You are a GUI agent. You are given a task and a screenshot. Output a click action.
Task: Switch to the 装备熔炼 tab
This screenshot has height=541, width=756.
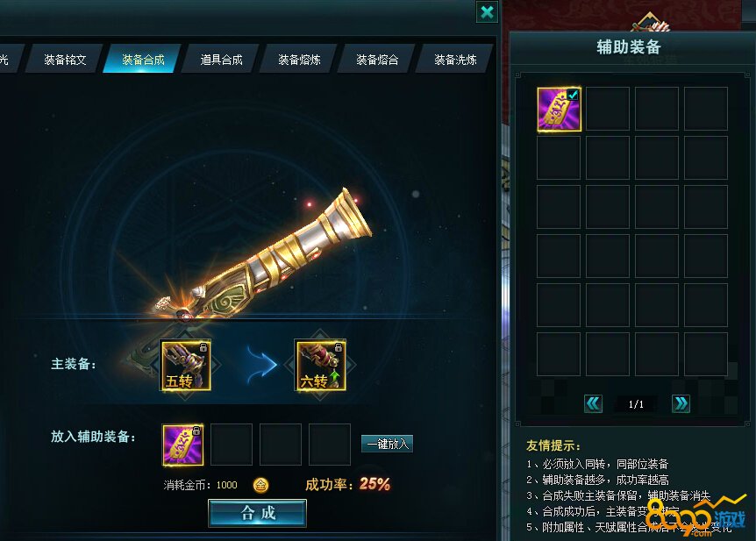click(299, 60)
